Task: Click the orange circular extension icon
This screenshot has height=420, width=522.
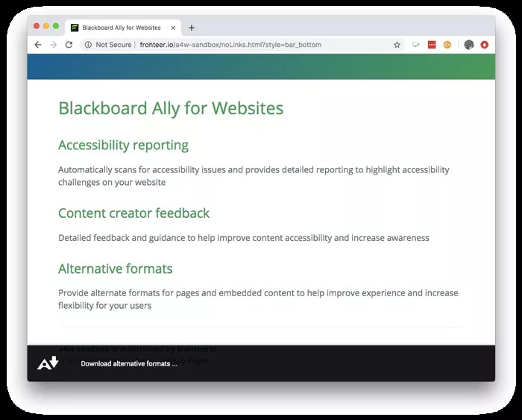Action: coord(447,45)
